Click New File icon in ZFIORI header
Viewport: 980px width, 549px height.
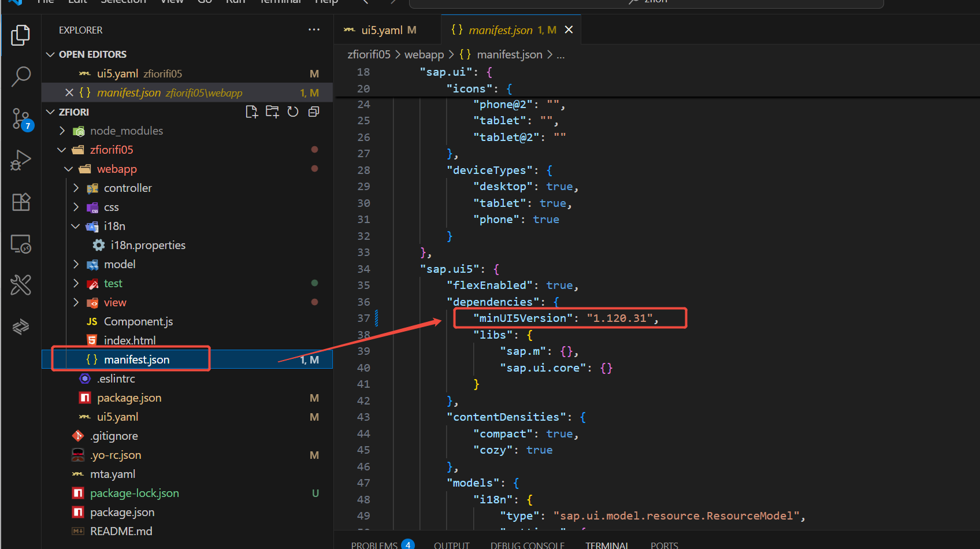click(x=251, y=112)
